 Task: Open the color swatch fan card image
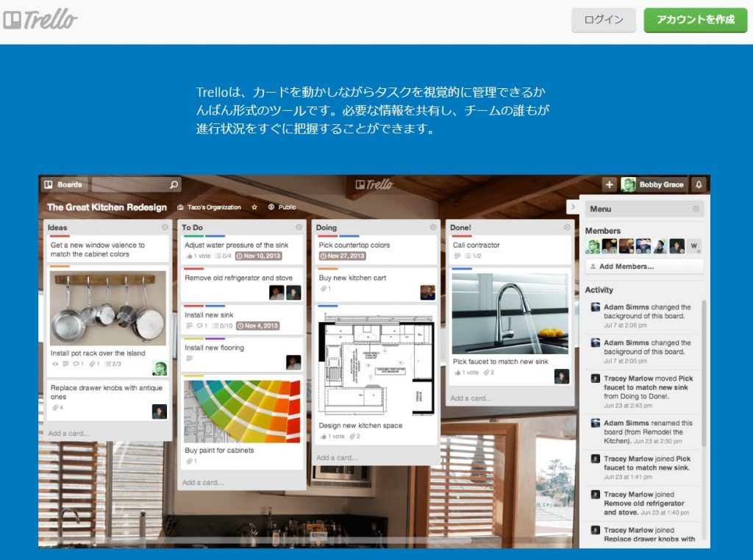click(242, 411)
